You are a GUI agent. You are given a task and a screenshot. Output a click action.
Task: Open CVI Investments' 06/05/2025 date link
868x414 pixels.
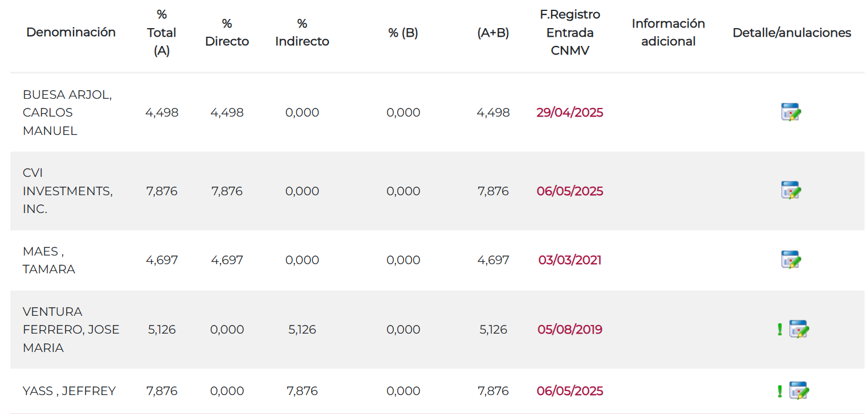[569, 191]
